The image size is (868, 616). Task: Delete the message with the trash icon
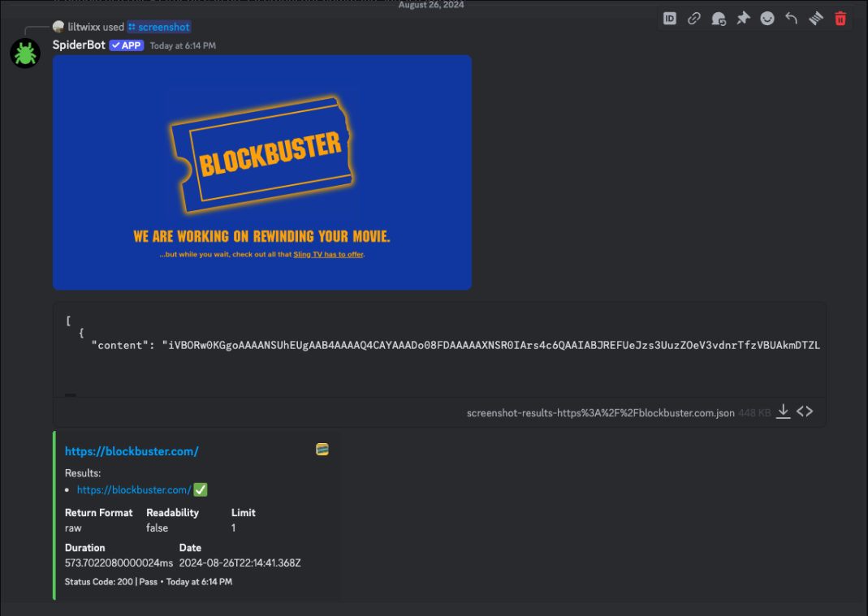pos(840,18)
